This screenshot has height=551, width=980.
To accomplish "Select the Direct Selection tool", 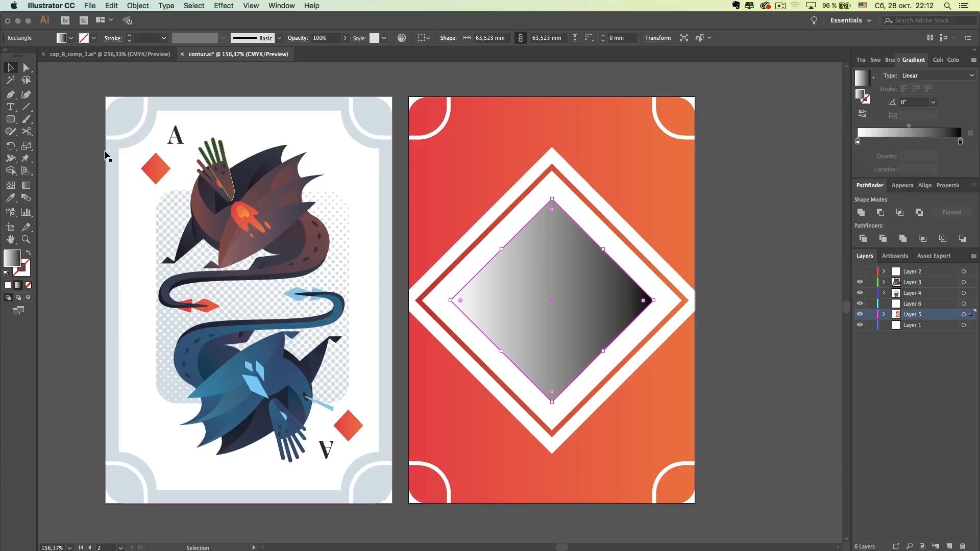I will (26, 68).
